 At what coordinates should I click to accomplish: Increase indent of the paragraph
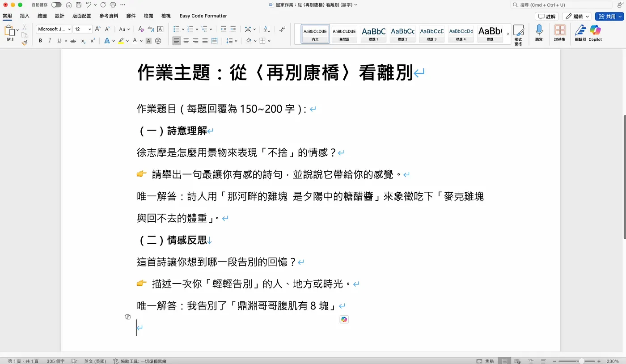coord(233,29)
